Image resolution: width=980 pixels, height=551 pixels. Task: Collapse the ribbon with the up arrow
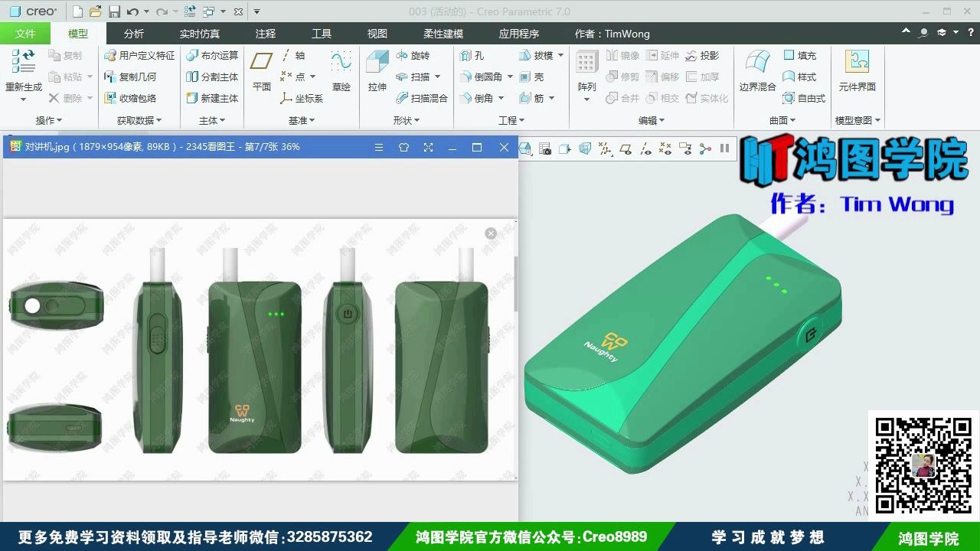pyautogui.click(x=906, y=32)
